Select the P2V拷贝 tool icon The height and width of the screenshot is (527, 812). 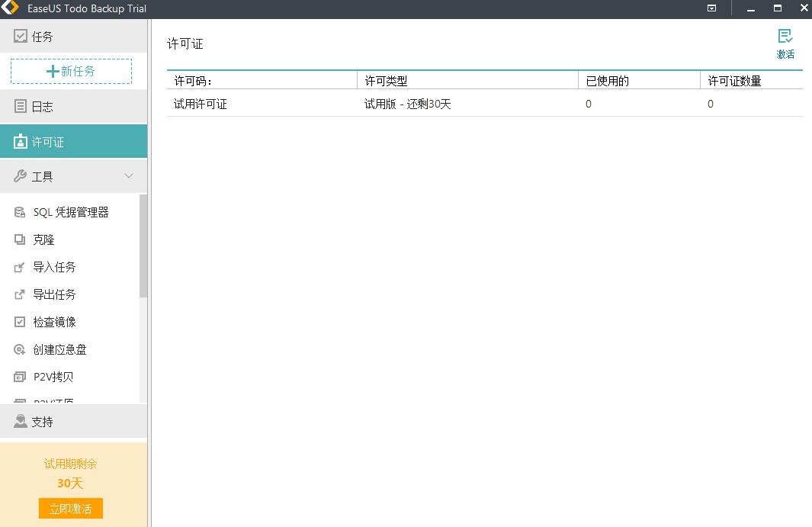click(x=20, y=376)
